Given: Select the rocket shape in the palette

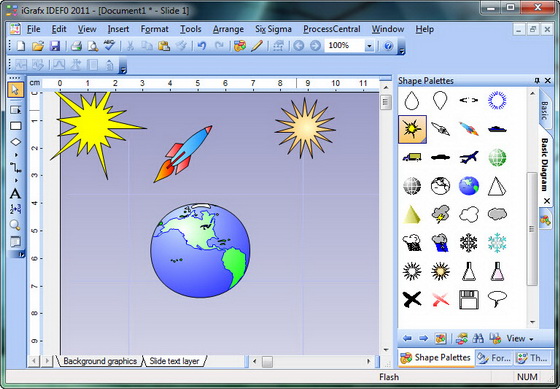Looking at the screenshot, I should click(x=469, y=129).
